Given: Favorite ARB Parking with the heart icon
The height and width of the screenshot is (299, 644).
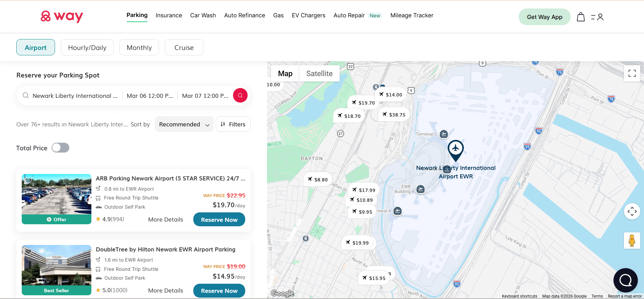Looking at the screenshot, I should coord(28,180).
